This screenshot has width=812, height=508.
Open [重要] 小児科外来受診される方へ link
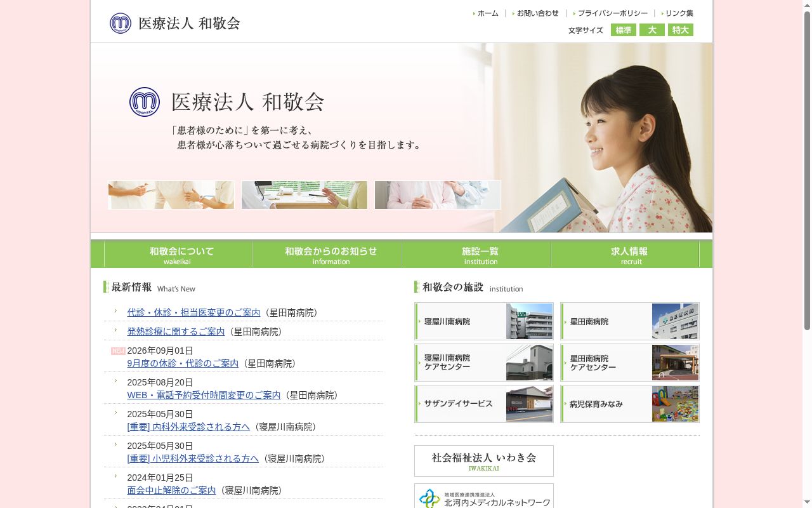[193, 458]
